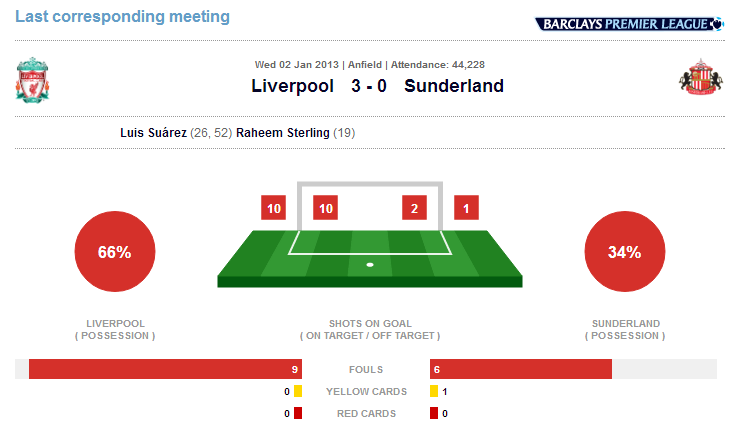Image resolution: width=737 pixels, height=421 pixels.
Task: Select the goal frame graphic
Action: [370, 206]
